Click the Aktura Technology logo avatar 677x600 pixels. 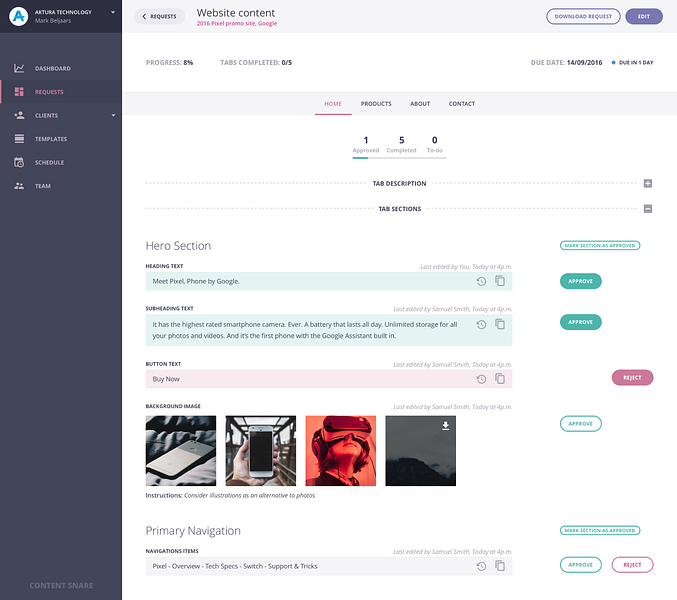[18, 16]
